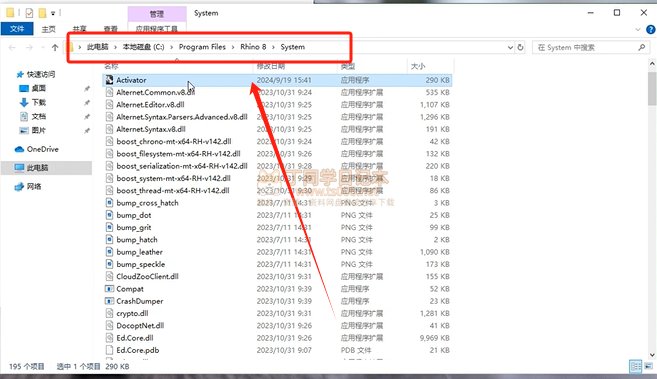
Task: Select 快速访问 in the navigation pane
Action: (41, 75)
